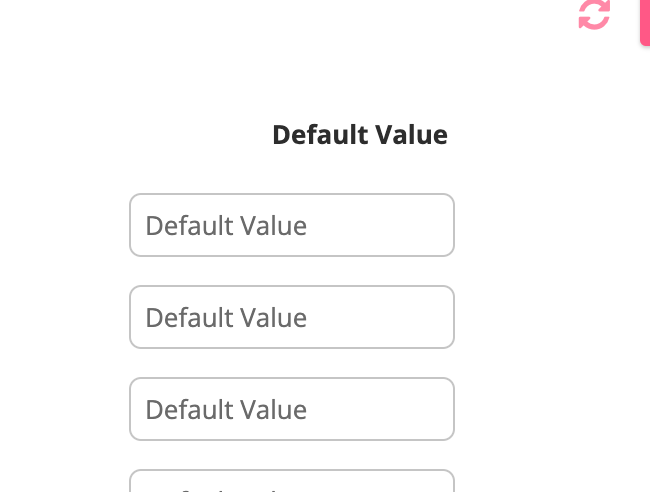Click placeholder text in the first field
The image size is (650, 492).
coord(226,226)
